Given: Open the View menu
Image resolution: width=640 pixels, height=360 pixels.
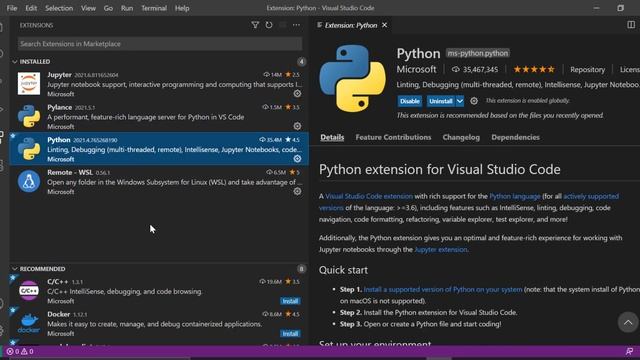Looking at the screenshot, I should pos(88,8).
